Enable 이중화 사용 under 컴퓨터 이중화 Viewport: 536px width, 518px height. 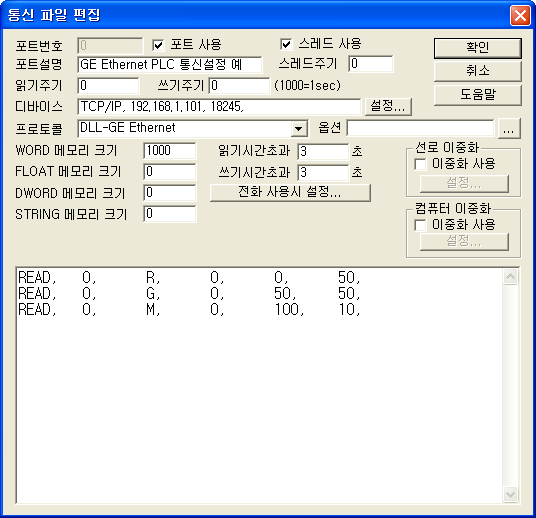point(420,225)
